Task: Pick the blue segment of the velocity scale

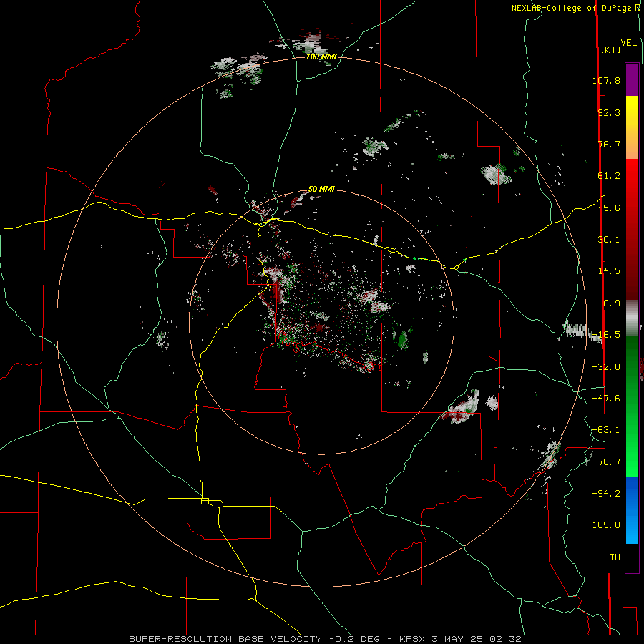Action: tap(632, 510)
